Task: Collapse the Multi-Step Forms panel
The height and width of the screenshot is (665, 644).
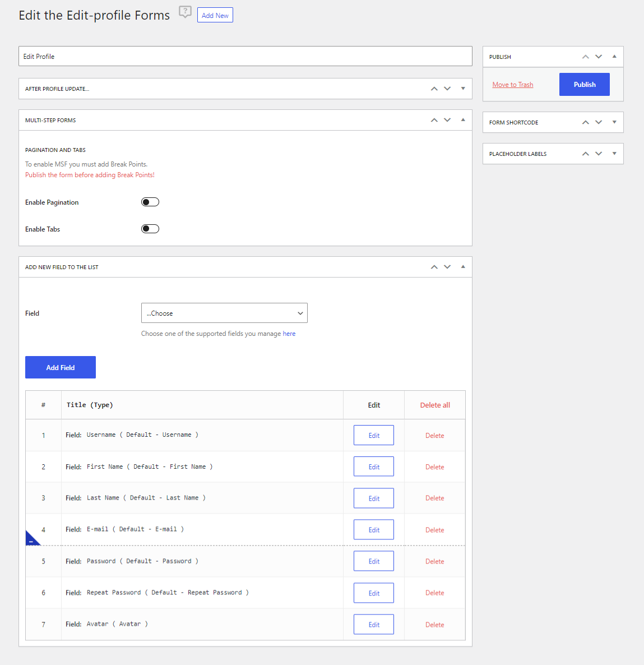Action: tap(463, 120)
